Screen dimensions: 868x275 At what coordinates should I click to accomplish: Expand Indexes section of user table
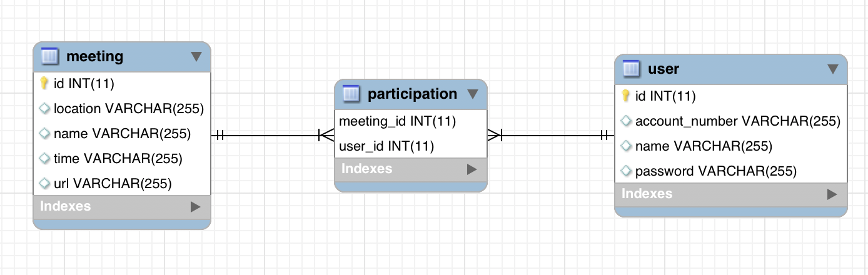tap(832, 194)
